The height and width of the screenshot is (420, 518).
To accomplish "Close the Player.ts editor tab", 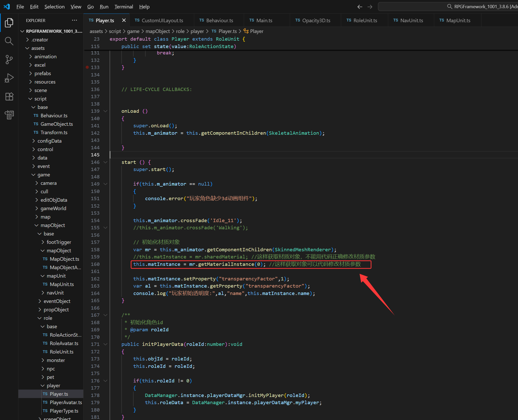I will [x=124, y=20].
